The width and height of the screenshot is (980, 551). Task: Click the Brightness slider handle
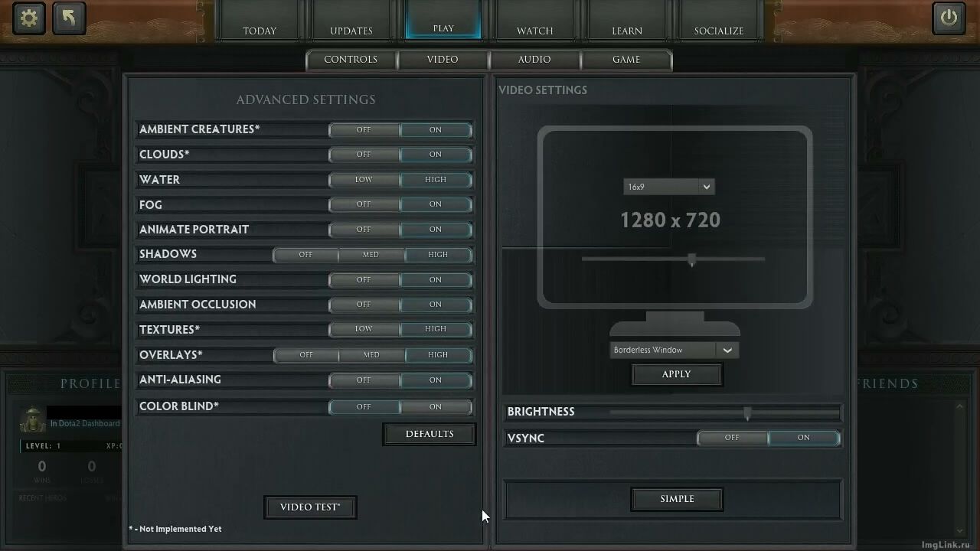tap(747, 414)
